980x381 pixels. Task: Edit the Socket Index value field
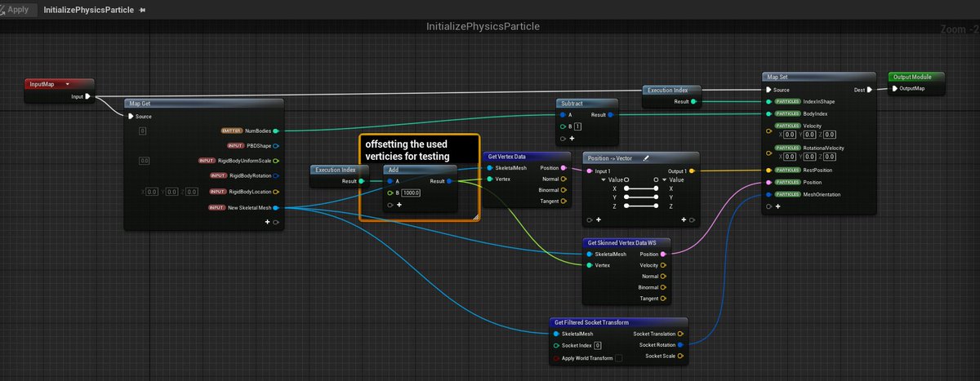597,346
